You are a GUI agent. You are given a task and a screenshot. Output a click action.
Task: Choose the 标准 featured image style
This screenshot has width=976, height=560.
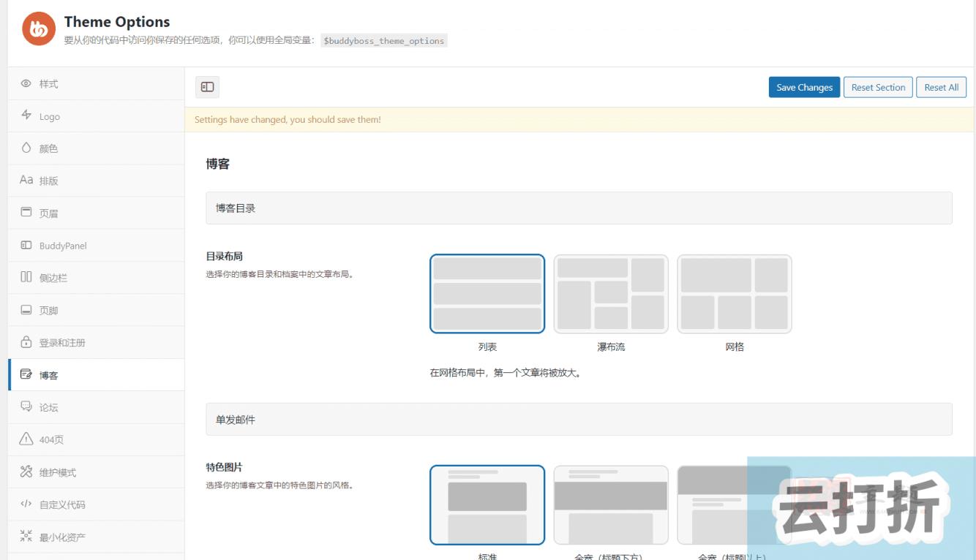click(x=487, y=505)
